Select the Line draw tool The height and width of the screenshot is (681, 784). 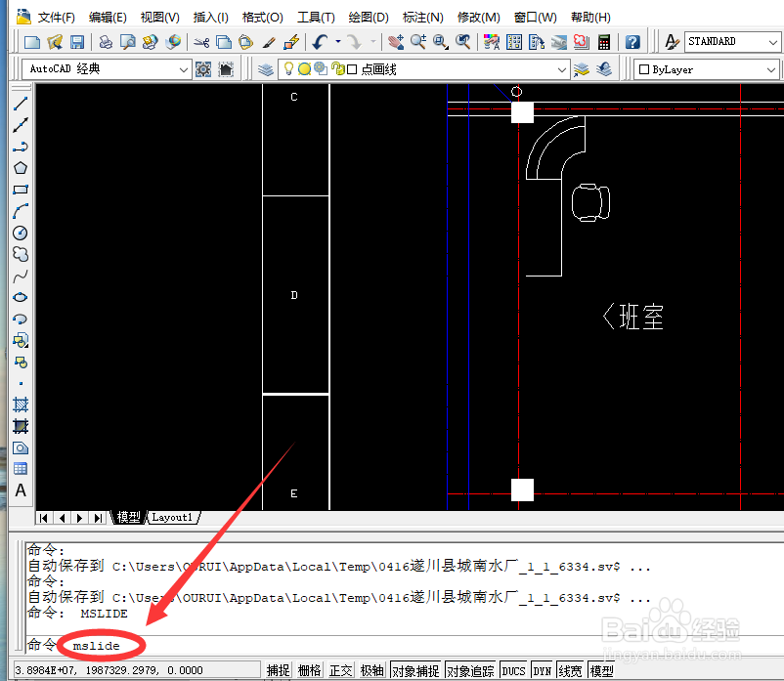[21, 104]
